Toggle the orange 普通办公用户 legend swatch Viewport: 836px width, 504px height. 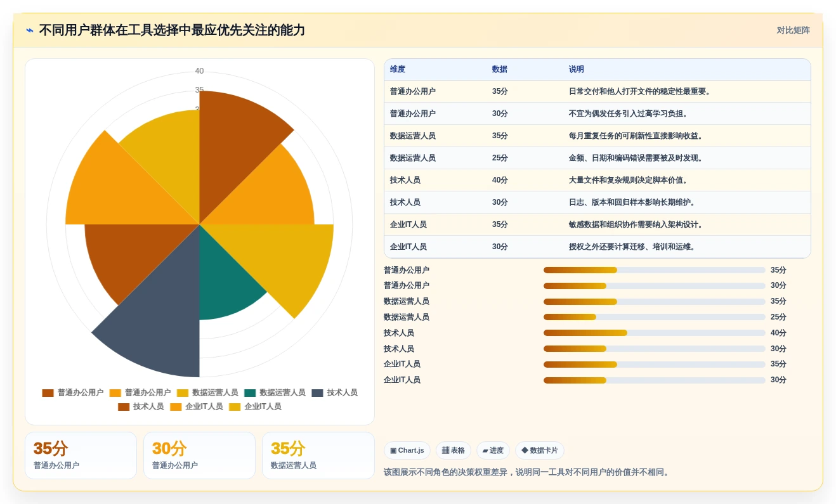click(115, 393)
